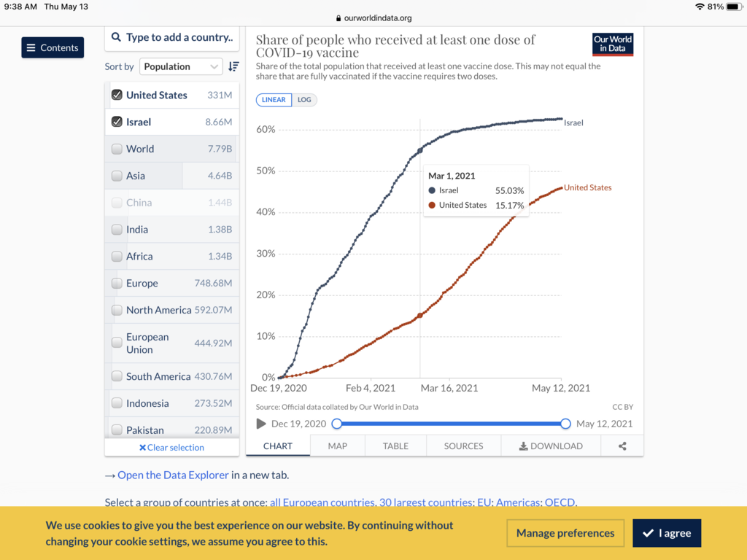Screen dimensions: 747x560
Task: Click the search magnifier icon
Action: tap(117, 37)
